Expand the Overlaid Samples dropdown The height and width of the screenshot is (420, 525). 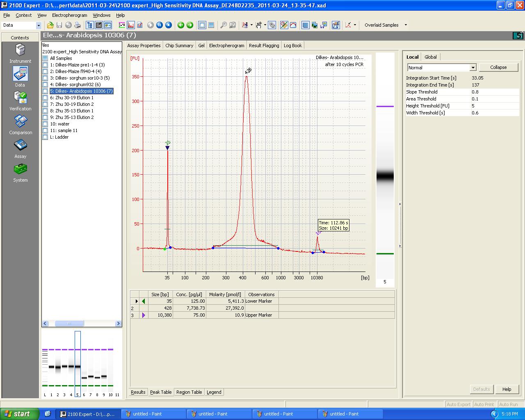406,25
